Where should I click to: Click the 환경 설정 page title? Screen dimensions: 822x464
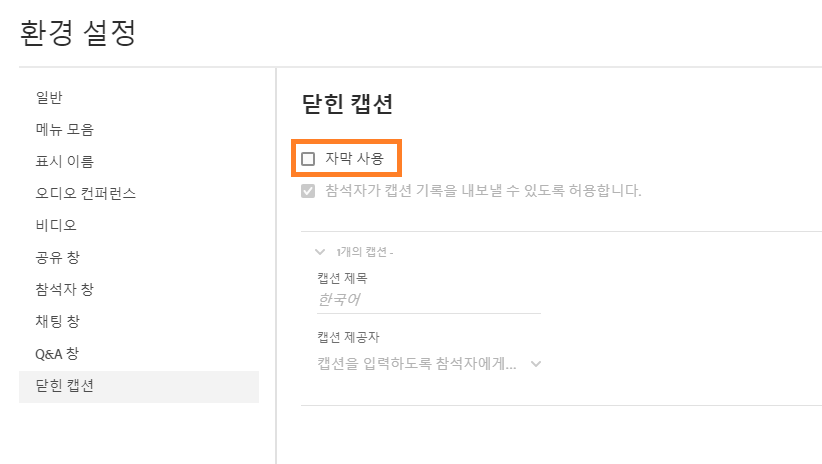pyautogui.click(x=77, y=32)
